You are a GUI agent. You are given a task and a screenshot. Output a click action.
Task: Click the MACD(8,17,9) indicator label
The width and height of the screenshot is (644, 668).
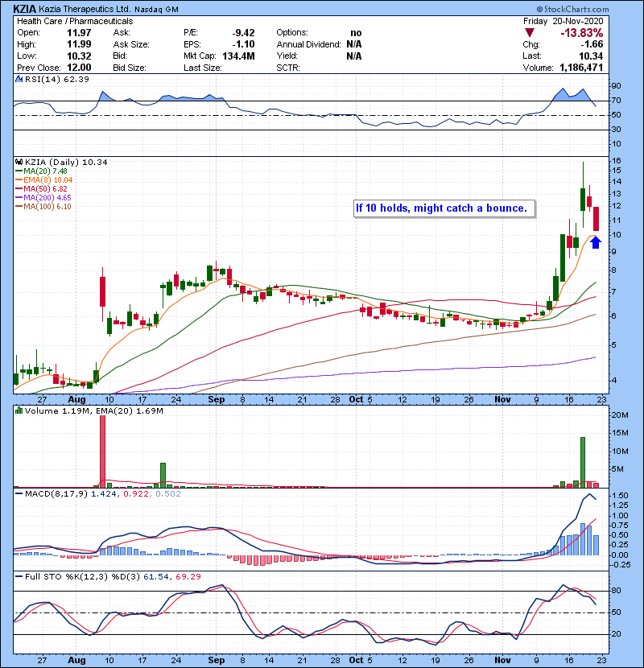pos(56,494)
